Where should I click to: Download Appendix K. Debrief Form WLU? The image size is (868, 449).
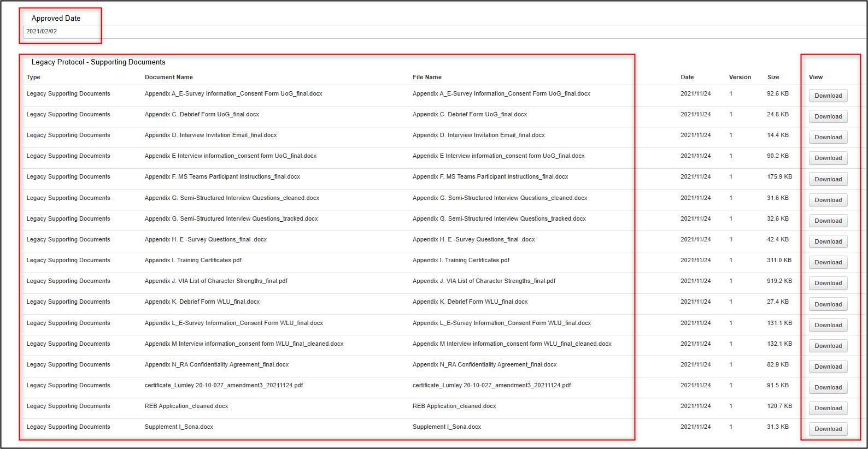coord(828,304)
